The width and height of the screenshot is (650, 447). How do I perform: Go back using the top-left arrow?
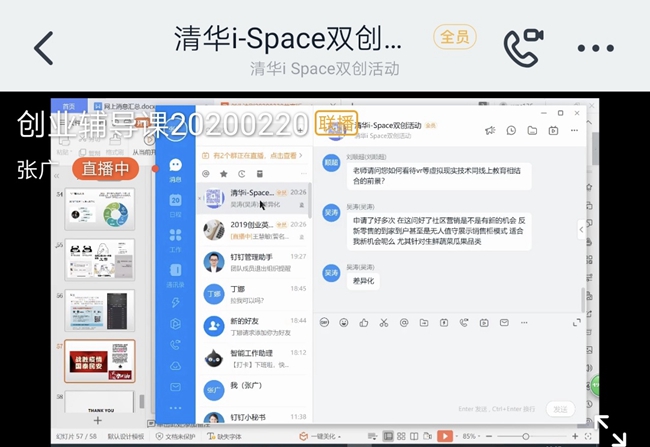pos(44,48)
